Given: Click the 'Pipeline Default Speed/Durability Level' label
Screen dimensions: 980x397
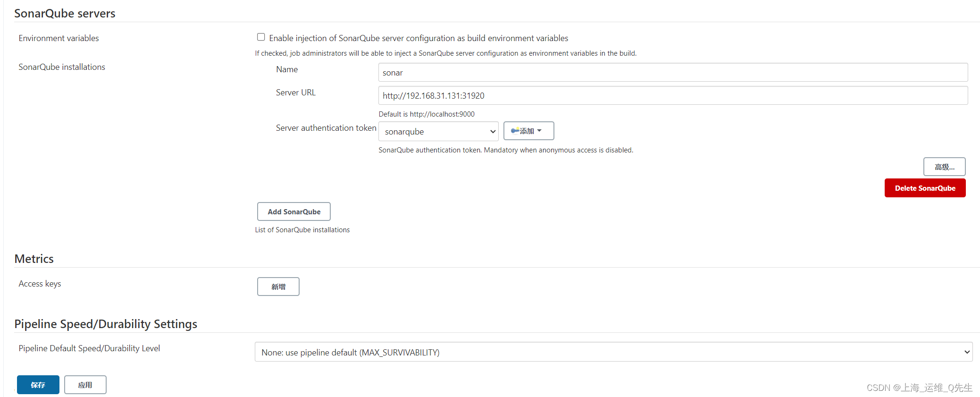Looking at the screenshot, I should [x=89, y=348].
